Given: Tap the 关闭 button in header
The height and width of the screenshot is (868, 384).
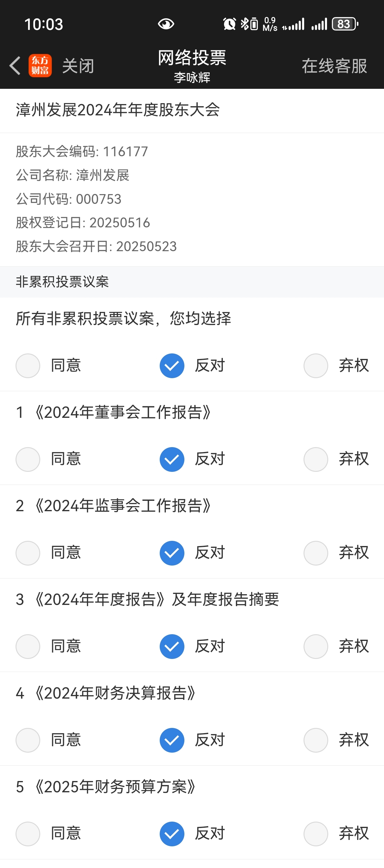Looking at the screenshot, I should point(78,66).
